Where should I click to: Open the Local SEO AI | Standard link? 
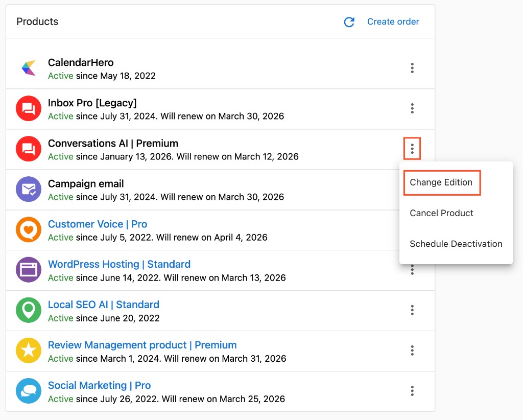click(x=103, y=305)
